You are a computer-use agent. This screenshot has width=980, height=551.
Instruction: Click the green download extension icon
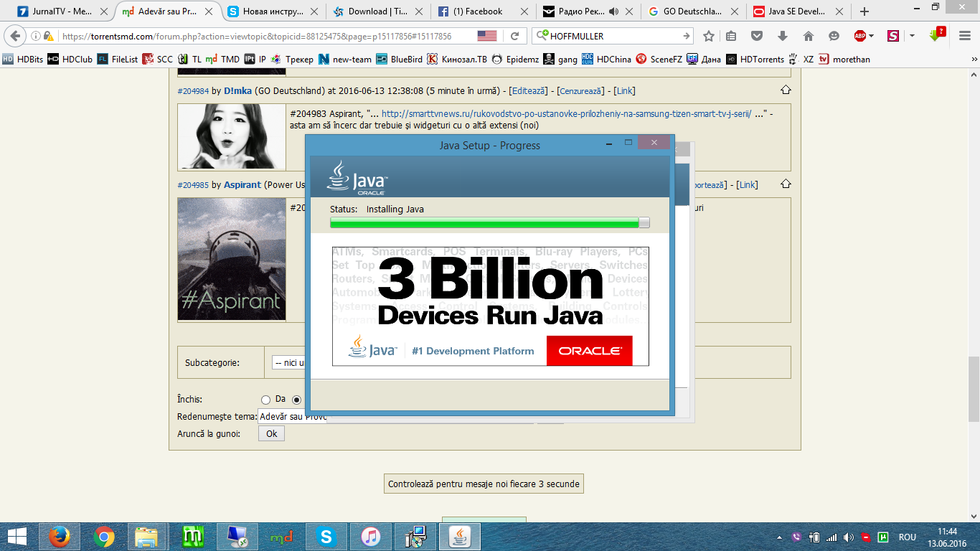tap(937, 35)
